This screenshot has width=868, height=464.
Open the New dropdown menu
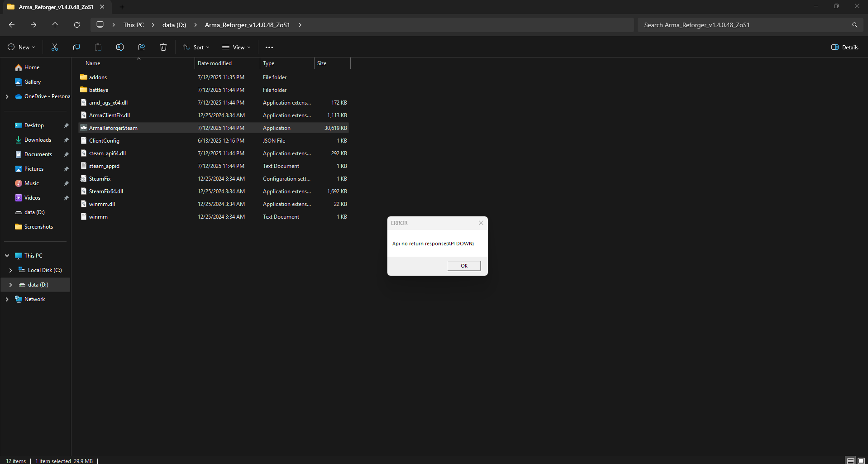(21, 47)
